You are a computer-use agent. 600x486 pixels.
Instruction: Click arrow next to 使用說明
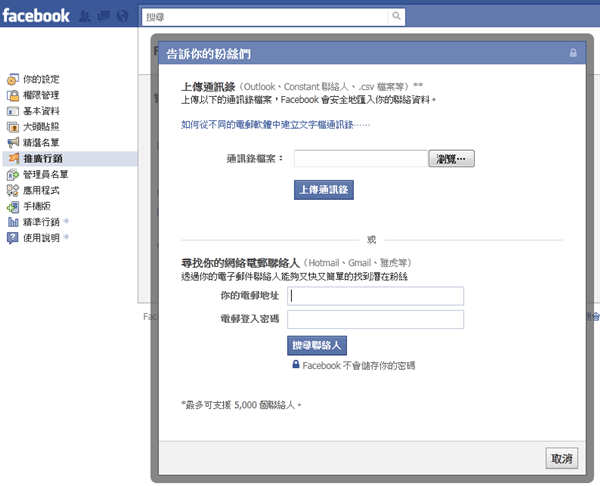66,237
